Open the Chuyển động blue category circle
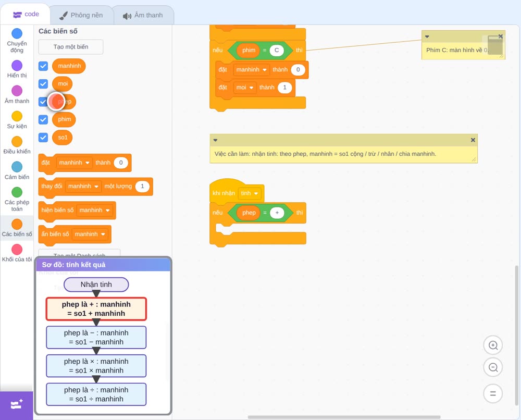The height and width of the screenshot is (420, 521). click(17, 33)
